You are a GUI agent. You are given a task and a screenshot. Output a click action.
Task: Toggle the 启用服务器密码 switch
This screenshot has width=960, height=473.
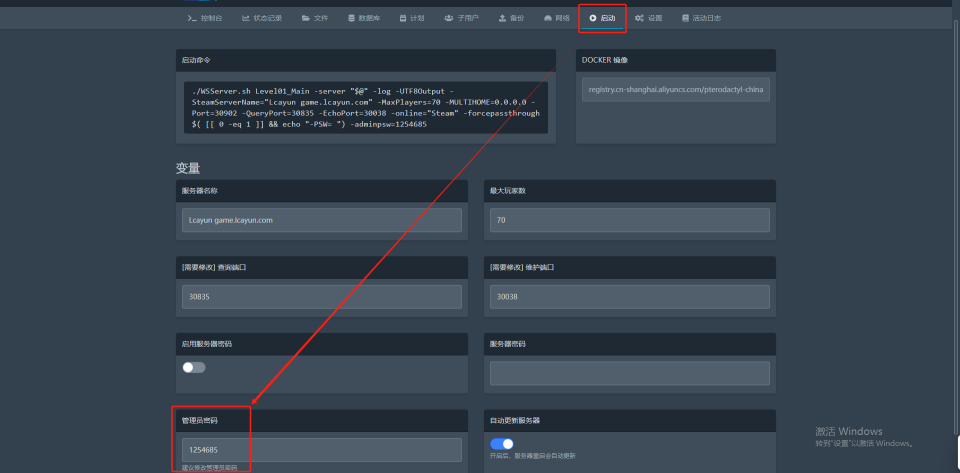tap(194, 367)
